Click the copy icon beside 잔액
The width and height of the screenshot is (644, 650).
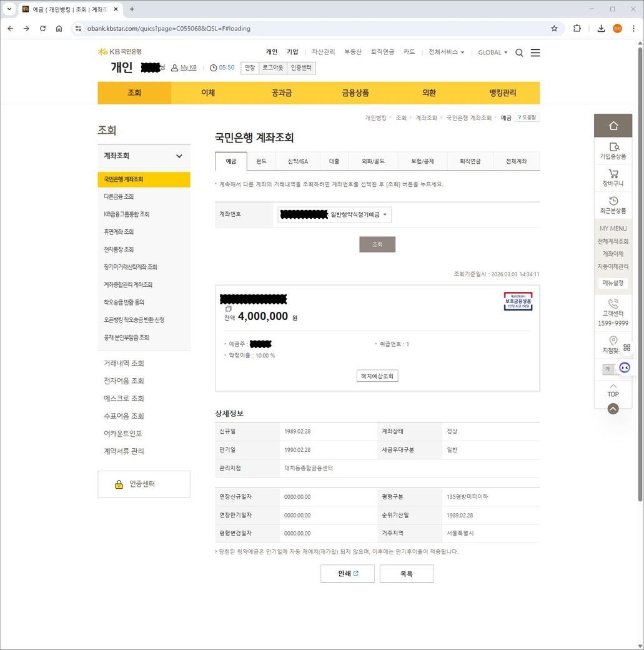point(228,309)
